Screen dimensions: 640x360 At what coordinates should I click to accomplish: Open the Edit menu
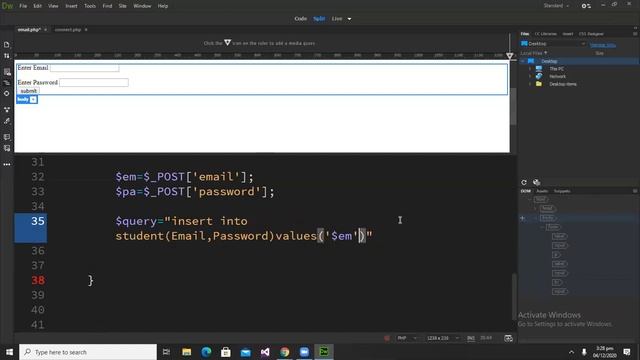(x=38, y=6)
